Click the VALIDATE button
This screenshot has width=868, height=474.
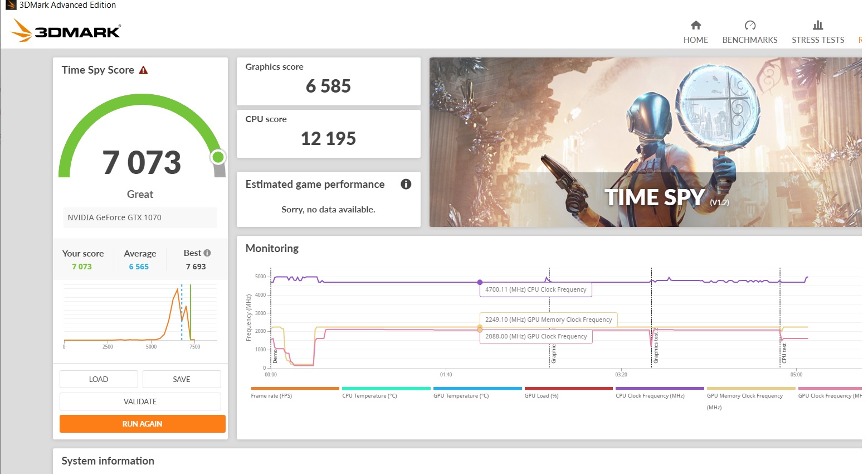click(140, 402)
